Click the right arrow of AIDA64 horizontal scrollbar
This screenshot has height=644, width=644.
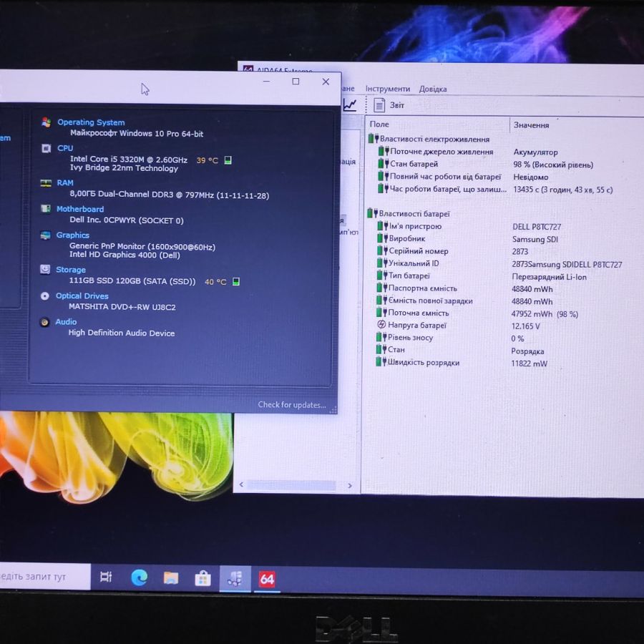349,485
